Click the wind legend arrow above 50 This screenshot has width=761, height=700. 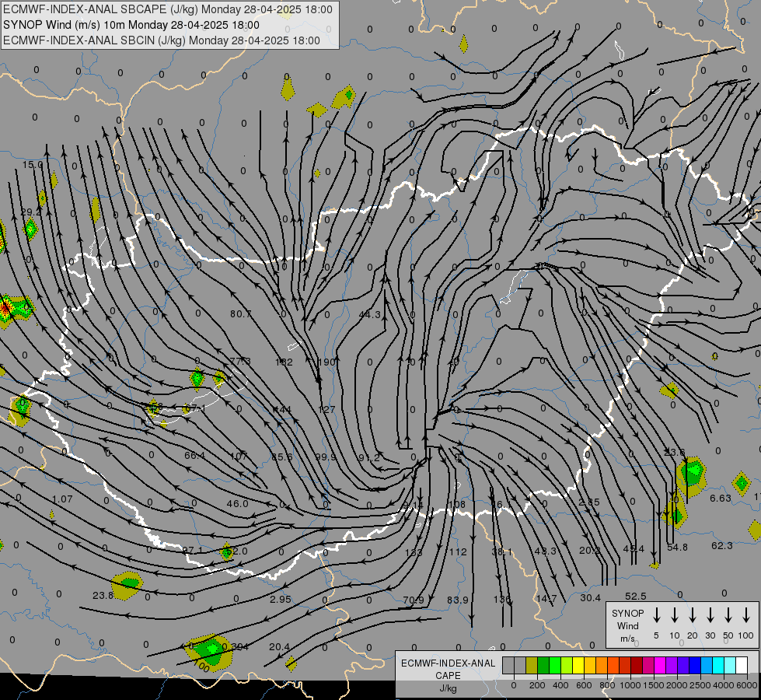(x=728, y=615)
